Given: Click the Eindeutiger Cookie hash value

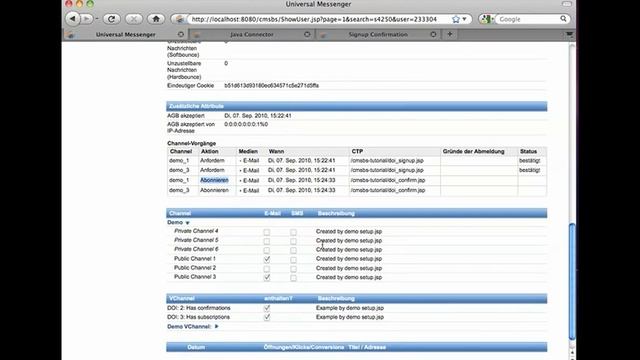Looking at the screenshot, I should point(271,86).
